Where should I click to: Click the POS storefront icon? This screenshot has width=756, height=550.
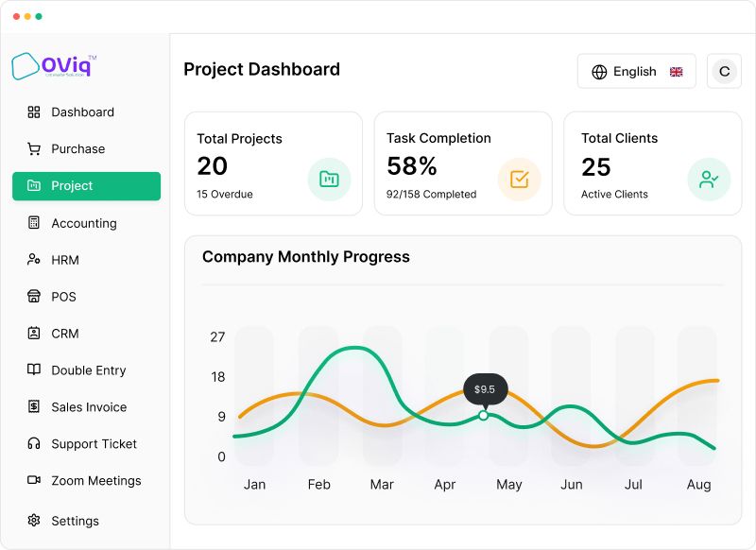click(34, 296)
